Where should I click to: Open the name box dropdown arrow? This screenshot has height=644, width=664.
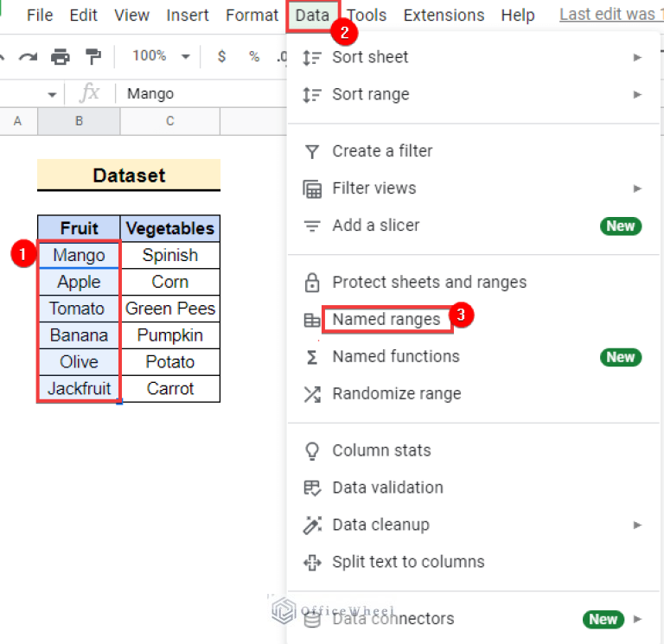tap(52, 94)
